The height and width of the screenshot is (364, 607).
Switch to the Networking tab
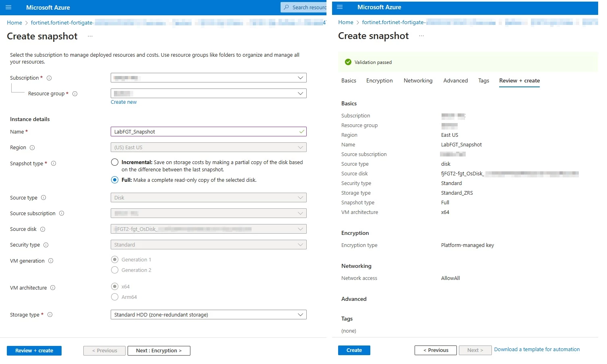[x=418, y=80]
